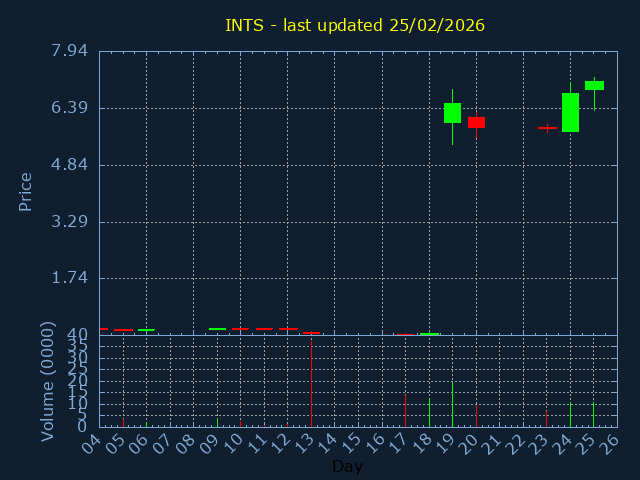Click the Day axis label

tap(347, 466)
